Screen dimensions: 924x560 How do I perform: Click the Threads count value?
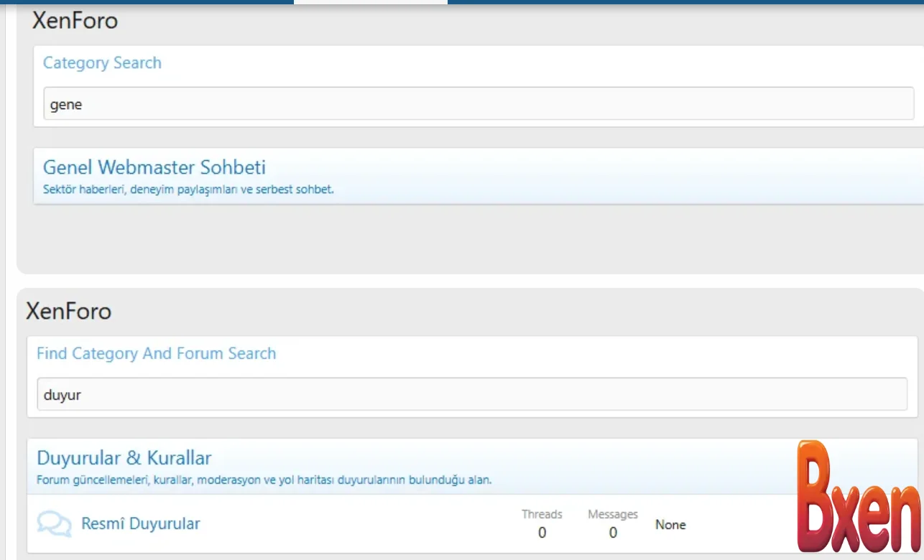pos(542,533)
